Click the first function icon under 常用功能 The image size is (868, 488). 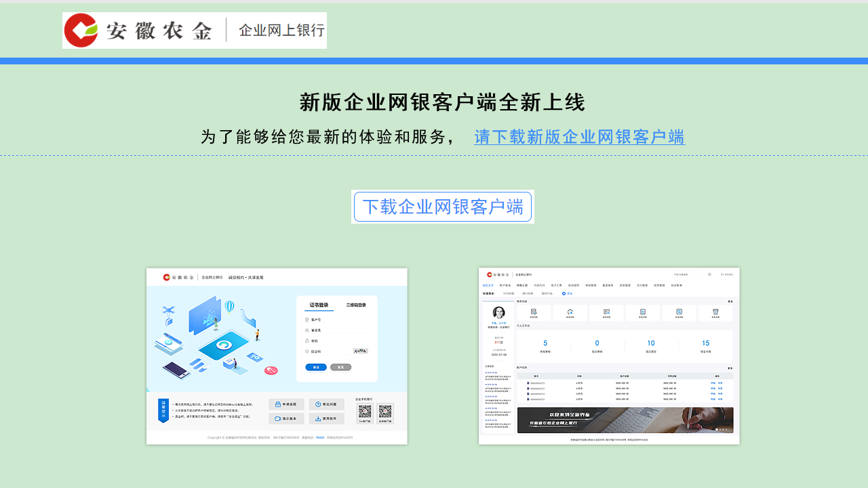tap(535, 312)
